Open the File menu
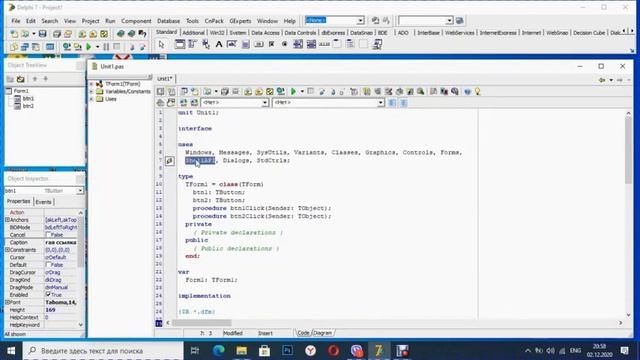 (x=16, y=21)
